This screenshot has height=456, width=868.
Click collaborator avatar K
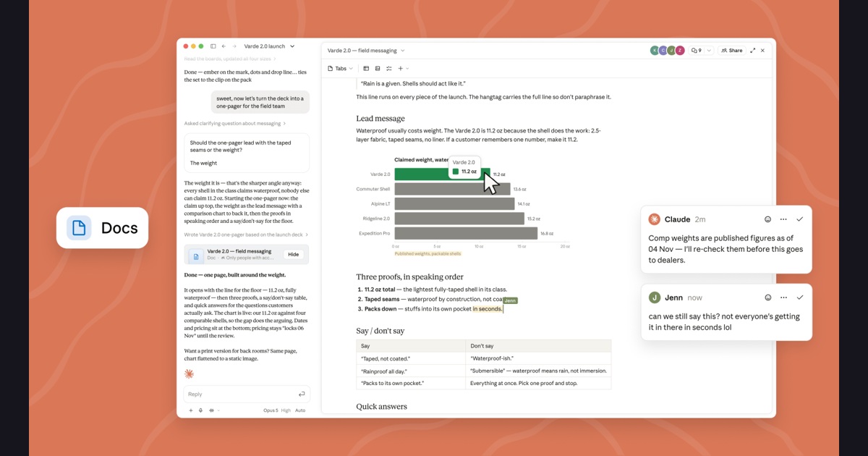tap(655, 51)
